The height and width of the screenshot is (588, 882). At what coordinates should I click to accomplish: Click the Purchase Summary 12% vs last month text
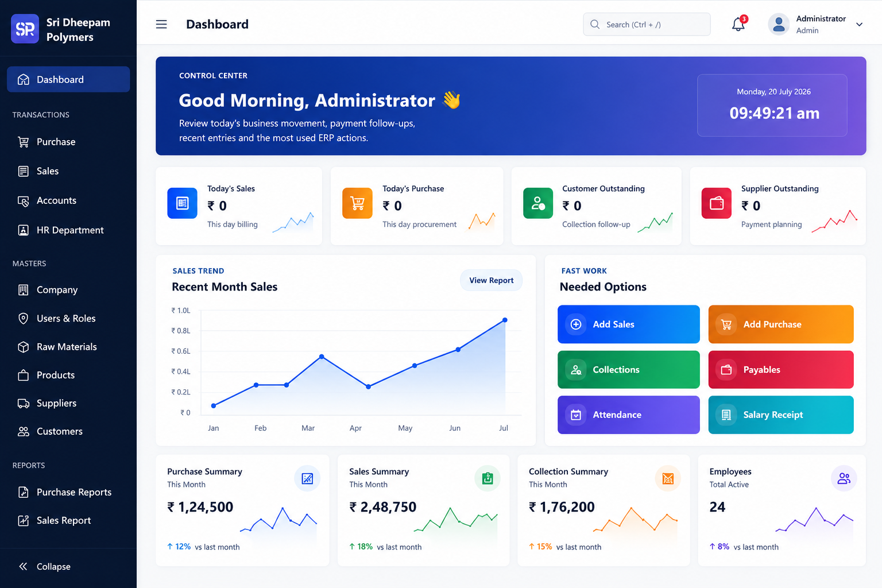(203, 547)
